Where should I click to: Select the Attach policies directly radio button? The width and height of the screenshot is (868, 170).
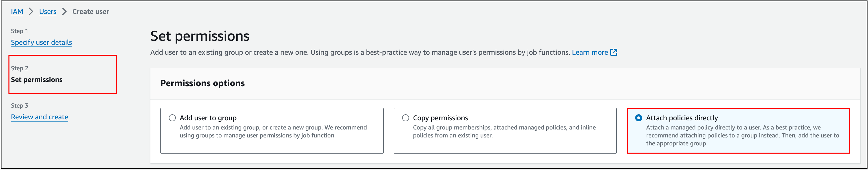coord(638,118)
